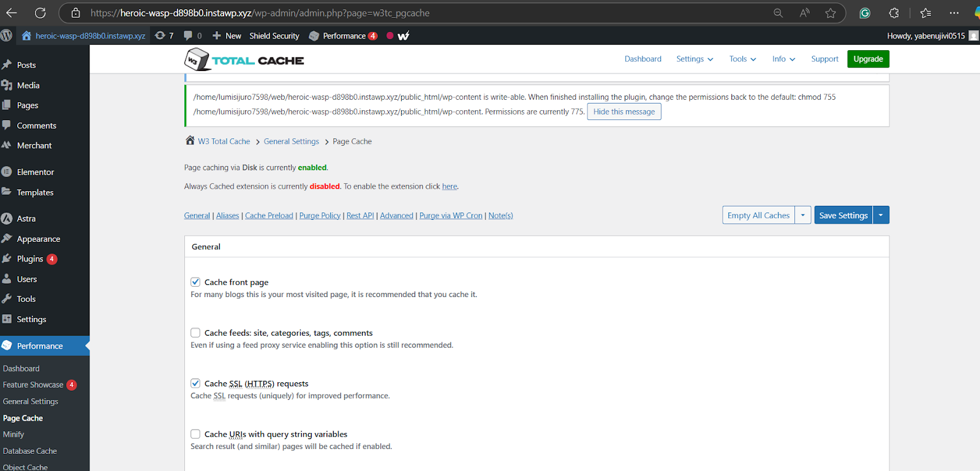Open the site info lock icon
Viewport: 980px width, 471px height.
(75, 13)
